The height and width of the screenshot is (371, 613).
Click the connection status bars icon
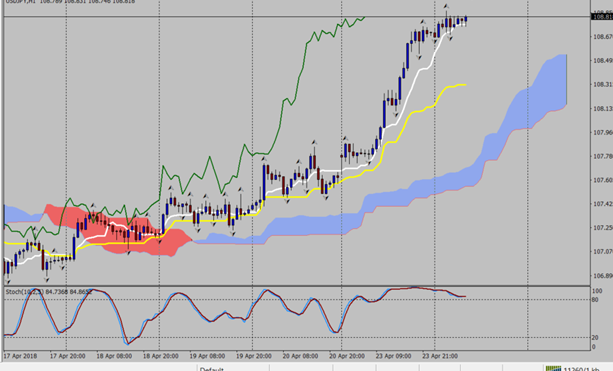coord(553,368)
